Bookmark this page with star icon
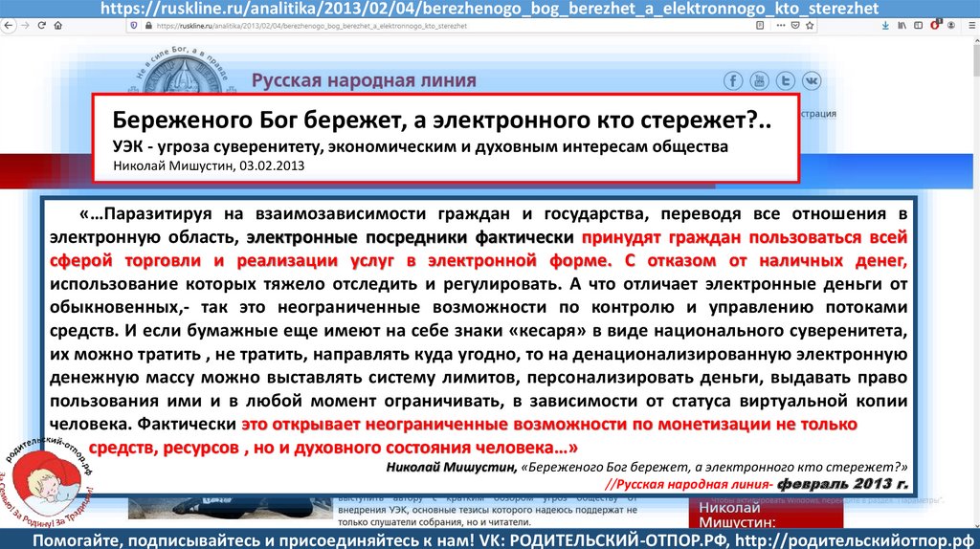Image resolution: width=980 pixels, height=549 pixels. pyautogui.click(x=810, y=26)
